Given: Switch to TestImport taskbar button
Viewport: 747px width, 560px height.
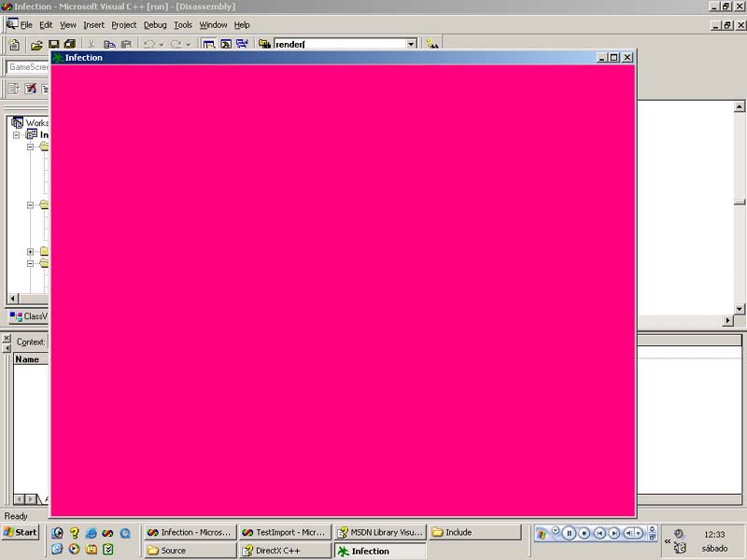Looking at the screenshot, I should 285,532.
